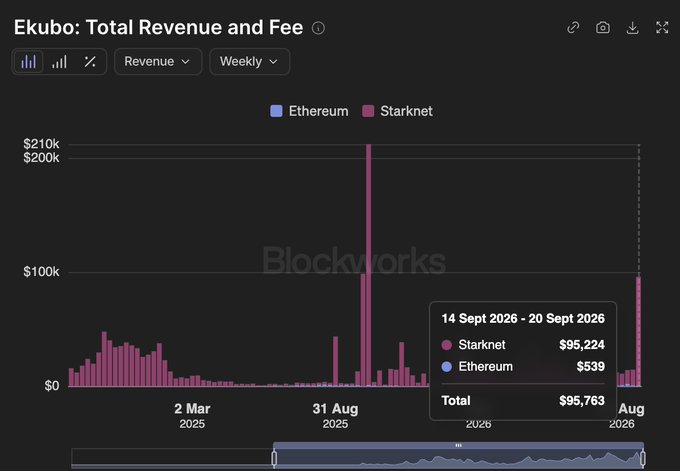Open the Revenue metric dropdown
This screenshot has height=471, width=680.
coord(158,62)
